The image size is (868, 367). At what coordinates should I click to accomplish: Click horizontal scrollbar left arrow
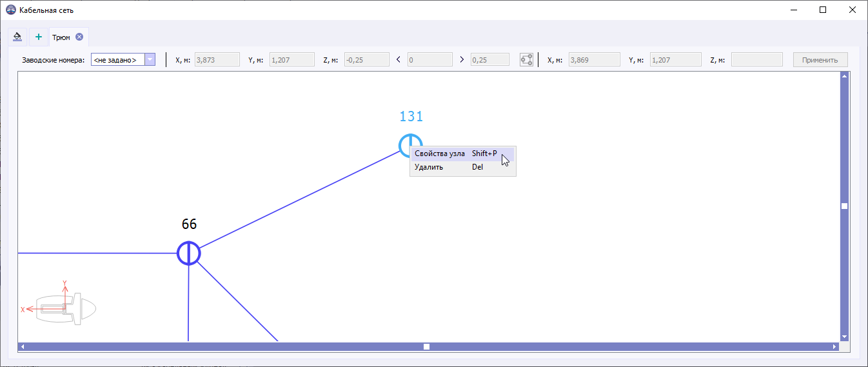pos(23,346)
